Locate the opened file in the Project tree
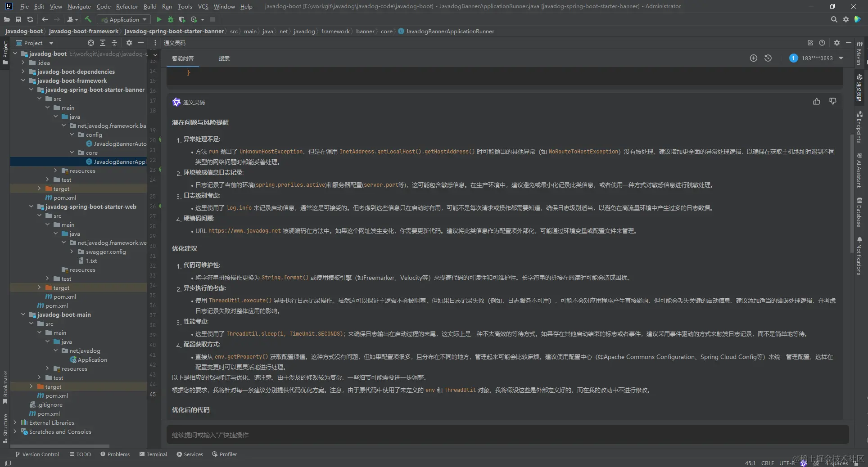 [91, 43]
